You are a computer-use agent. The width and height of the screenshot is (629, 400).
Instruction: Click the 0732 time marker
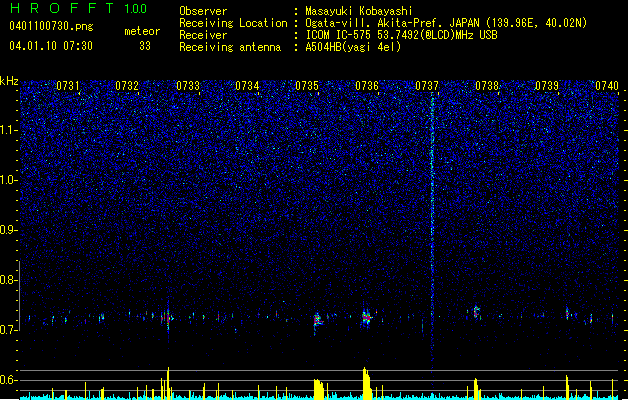pyautogui.click(x=127, y=86)
